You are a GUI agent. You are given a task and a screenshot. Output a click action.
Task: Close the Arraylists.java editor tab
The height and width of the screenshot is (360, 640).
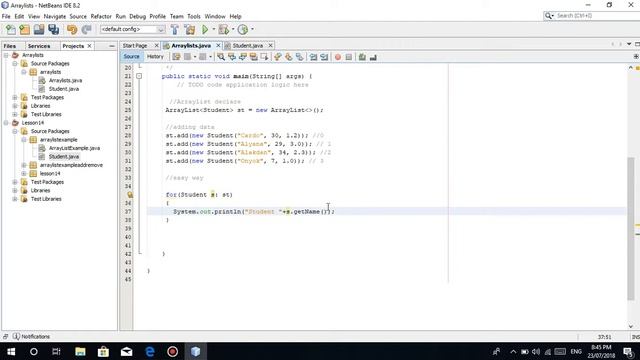pos(218,46)
